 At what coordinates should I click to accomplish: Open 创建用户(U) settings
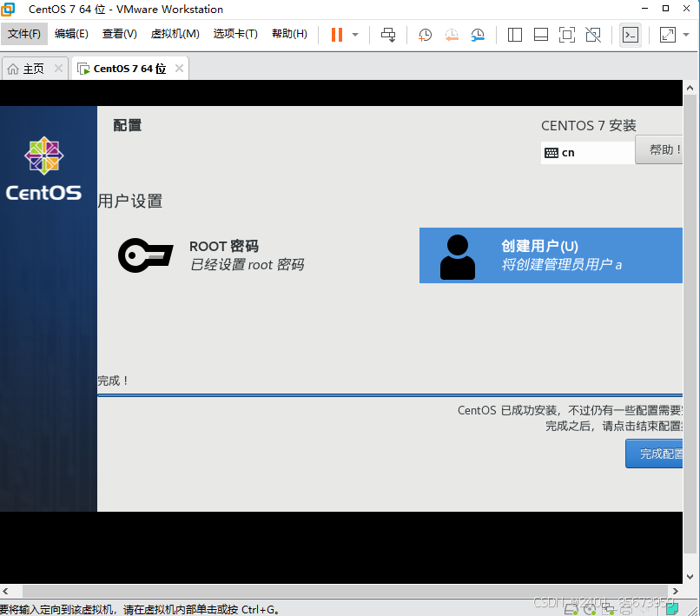pyautogui.click(x=551, y=255)
